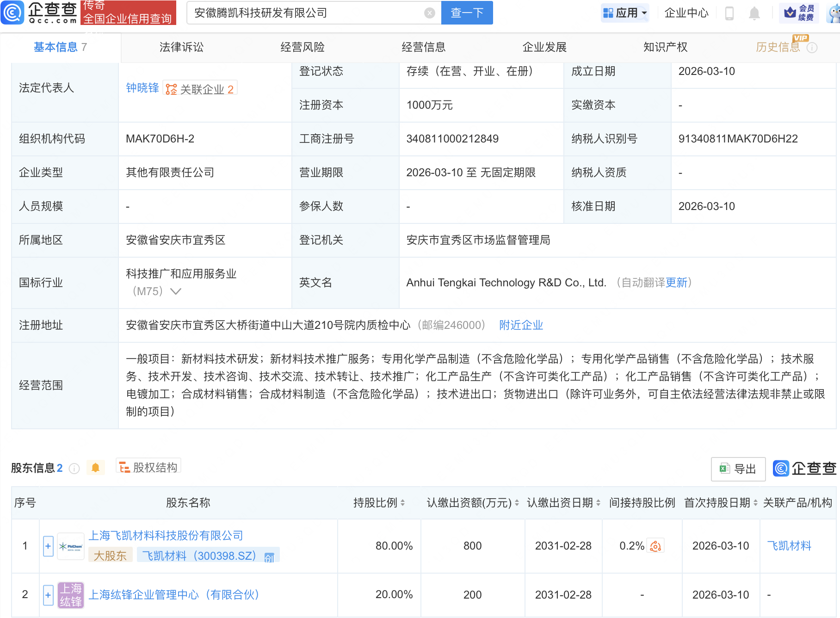Image resolution: width=840 pixels, height=618 pixels.
Task: Clear the search box with the X icon
Action: [x=429, y=13]
